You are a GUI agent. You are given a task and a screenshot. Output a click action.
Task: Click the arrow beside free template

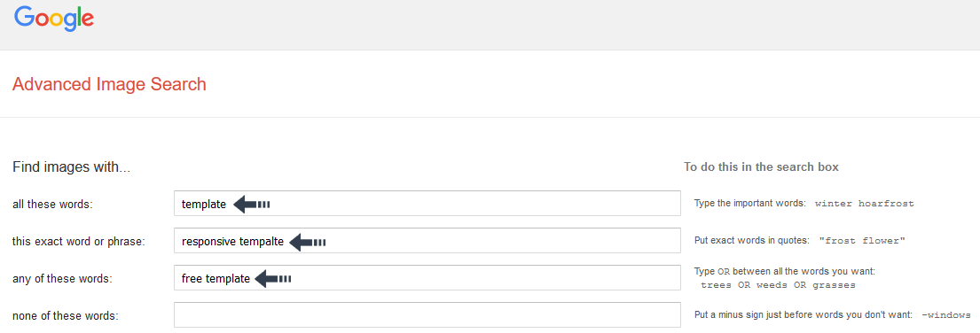(274, 279)
